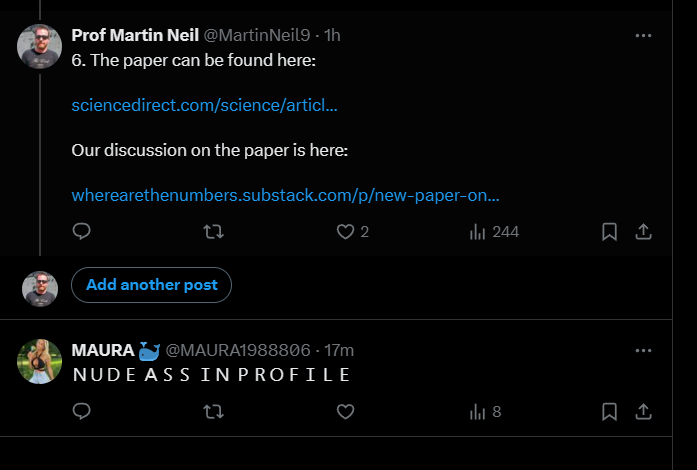View analytics showing 244 views
The image size is (697, 470).
494,232
